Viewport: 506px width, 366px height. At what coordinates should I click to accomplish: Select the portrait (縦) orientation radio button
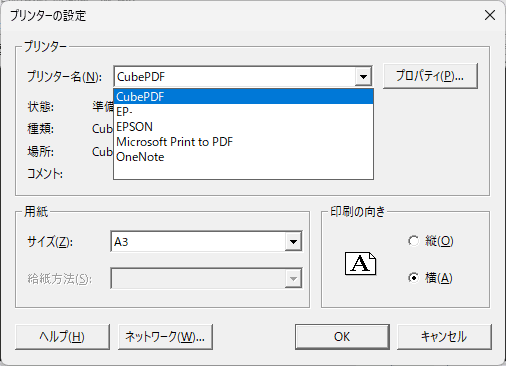pos(413,241)
